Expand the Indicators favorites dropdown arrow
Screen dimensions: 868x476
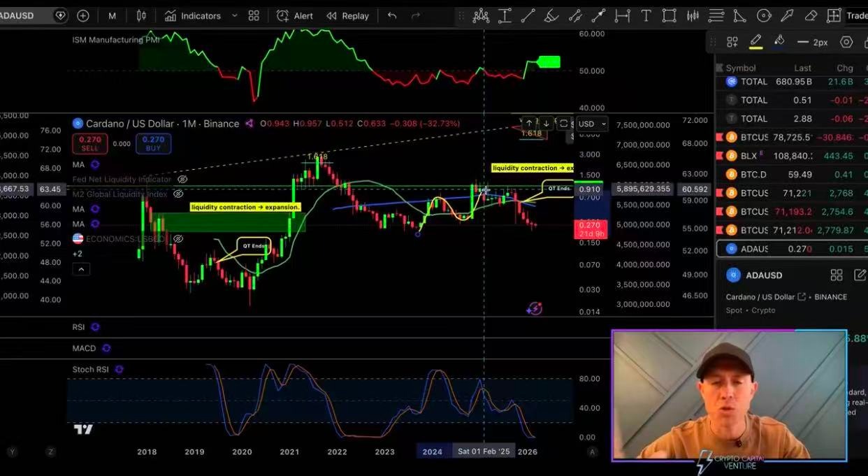click(234, 15)
